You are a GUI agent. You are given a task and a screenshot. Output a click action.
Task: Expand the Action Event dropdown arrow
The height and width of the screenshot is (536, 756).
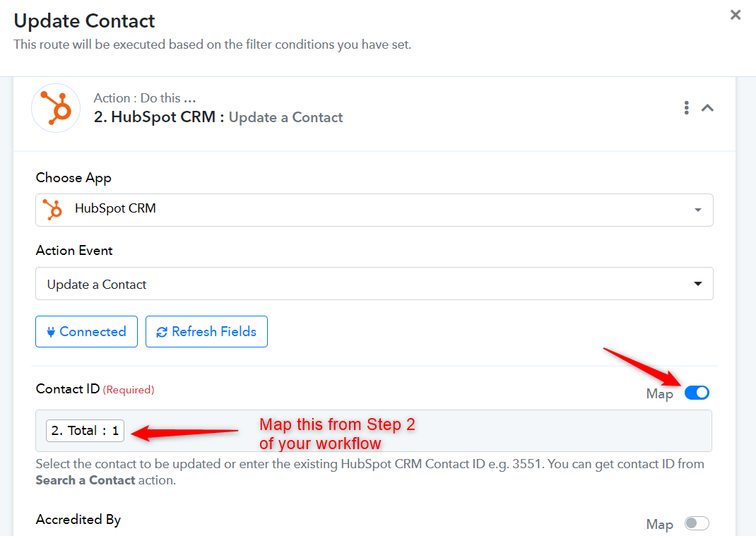tap(697, 283)
